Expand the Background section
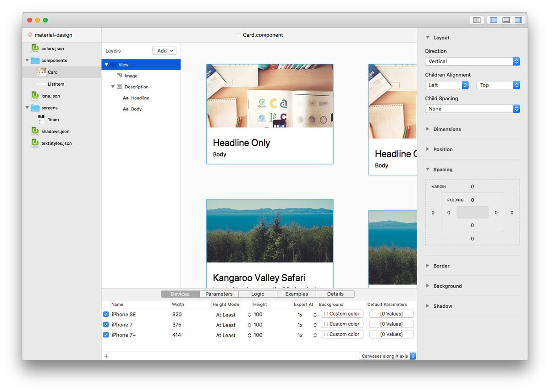Viewport: 550px width, 392px height. tap(428, 286)
